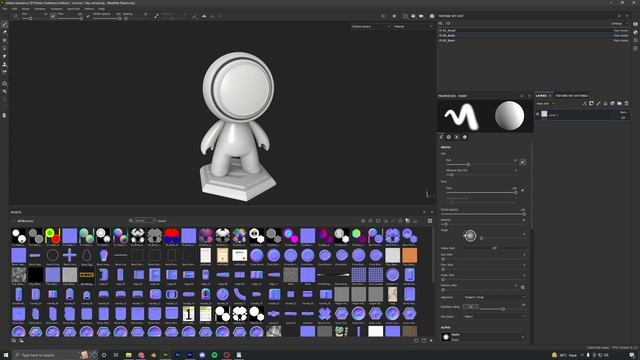Click brush Angle dial control

pyautogui.click(x=470, y=236)
